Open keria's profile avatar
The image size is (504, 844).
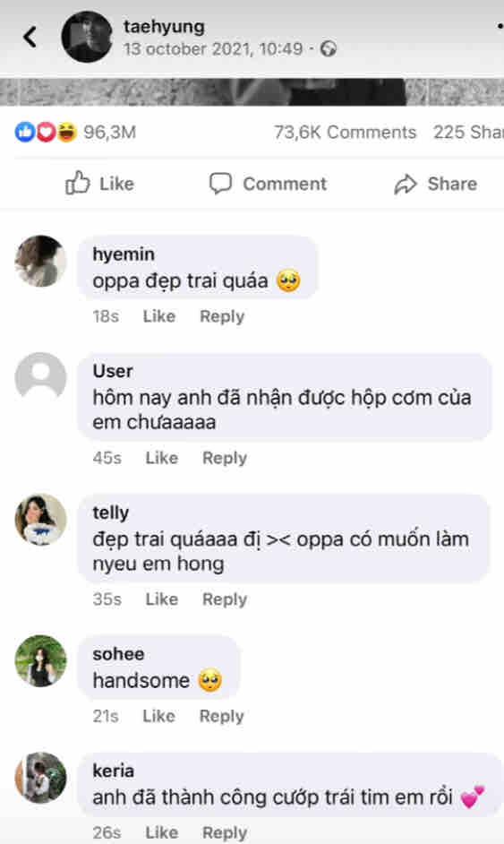point(40,778)
